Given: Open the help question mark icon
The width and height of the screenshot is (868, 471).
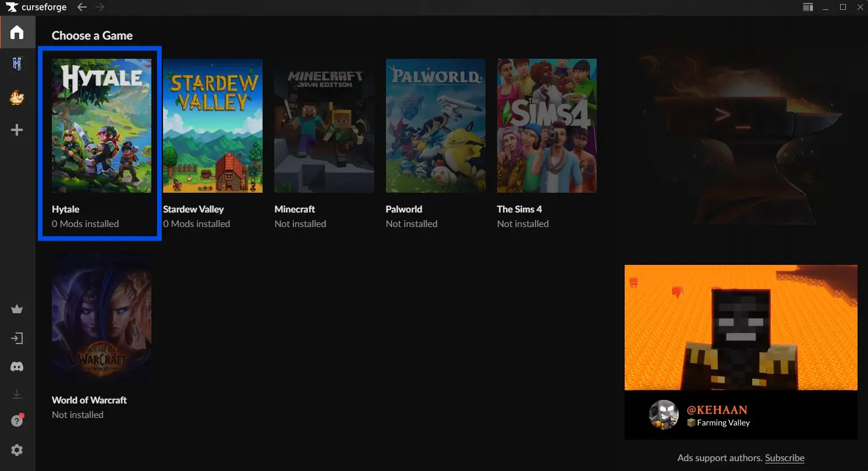Looking at the screenshot, I should click(x=17, y=420).
